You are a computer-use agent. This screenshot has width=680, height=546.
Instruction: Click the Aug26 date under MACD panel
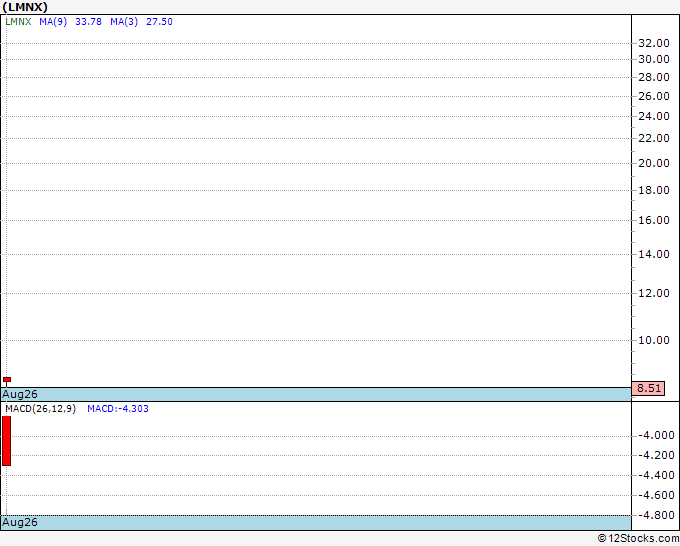(20, 522)
